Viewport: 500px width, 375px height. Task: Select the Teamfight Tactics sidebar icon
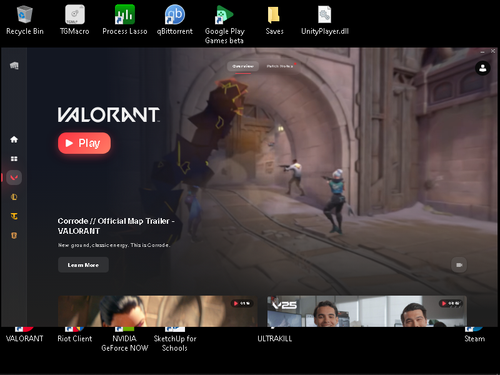(14, 216)
